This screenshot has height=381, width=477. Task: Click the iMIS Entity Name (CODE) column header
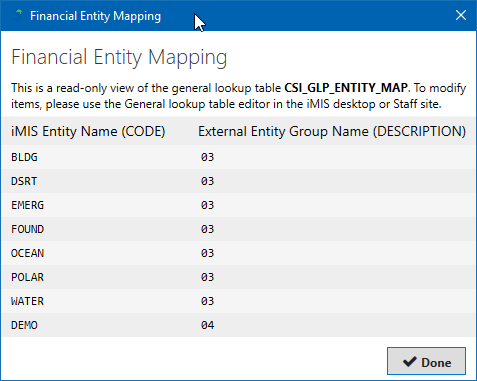click(x=88, y=131)
